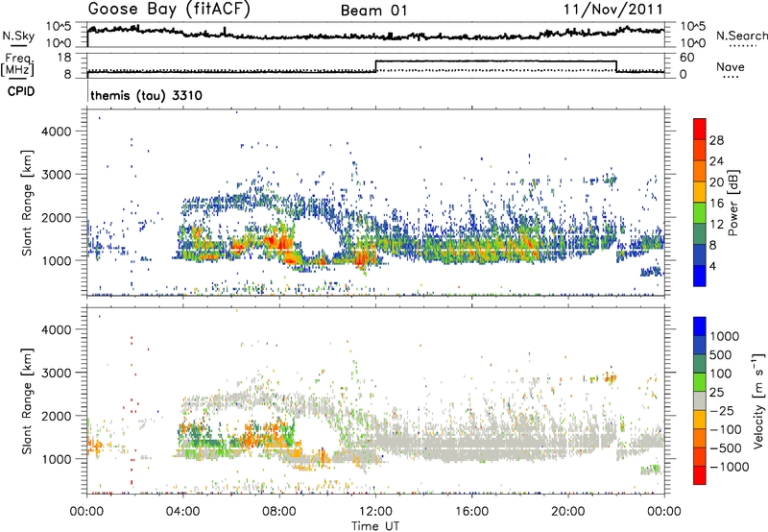Image resolution: width=768 pixels, height=532 pixels.
Task: Pick the Velocity segment between 500 and 100
Action: pyautogui.click(x=700, y=364)
